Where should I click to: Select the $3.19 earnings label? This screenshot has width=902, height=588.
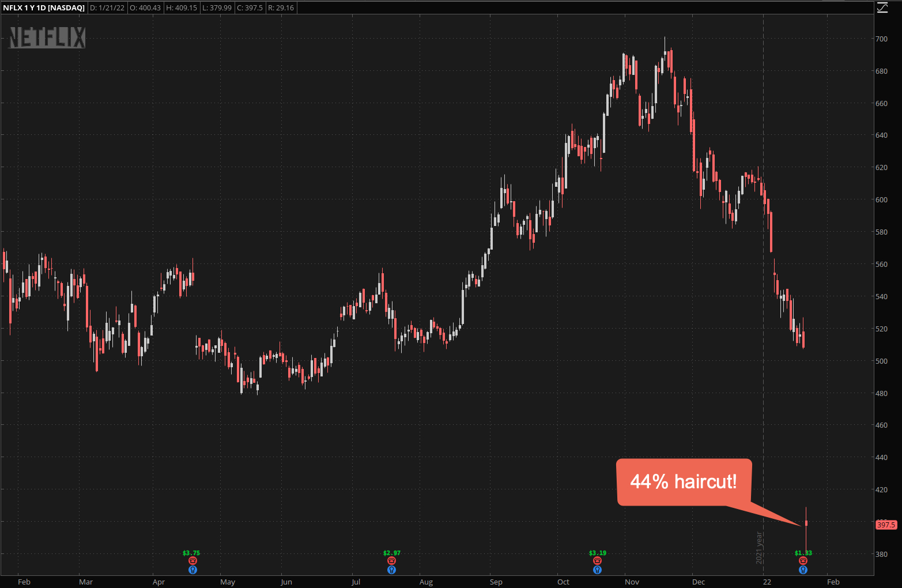(x=598, y=553)
